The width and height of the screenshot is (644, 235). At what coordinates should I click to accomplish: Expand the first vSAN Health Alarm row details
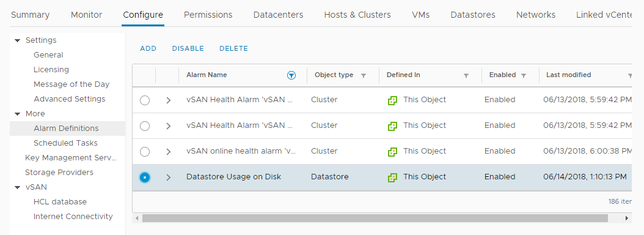(168, 100)
